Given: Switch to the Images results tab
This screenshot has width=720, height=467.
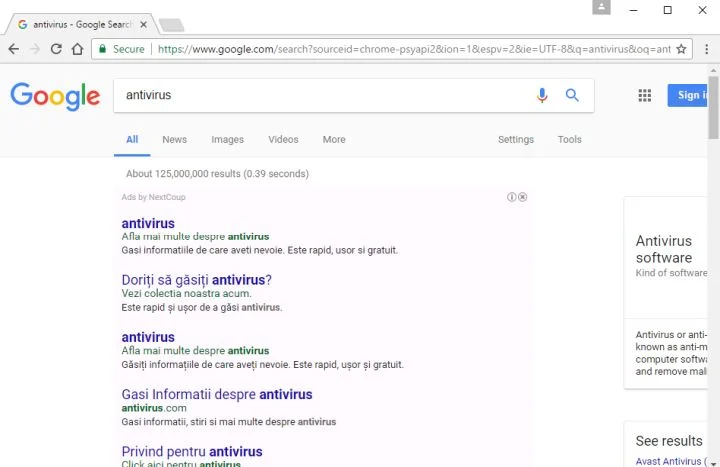Looking at the screenshot, I should 227,140.
